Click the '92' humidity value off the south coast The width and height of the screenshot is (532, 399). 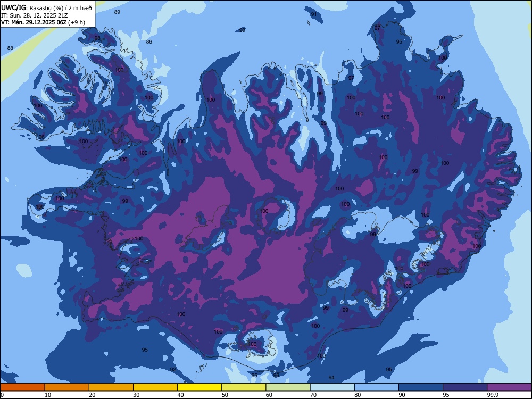[x=173, y=370]
